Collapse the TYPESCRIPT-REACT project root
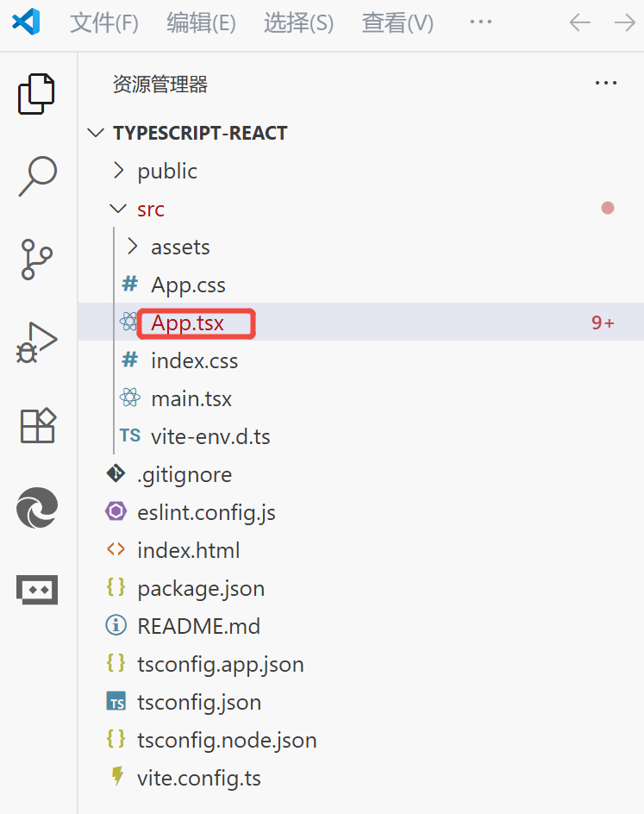Image resolution: width=644 pixels, height=814 pixels. [x=200, y=133]
